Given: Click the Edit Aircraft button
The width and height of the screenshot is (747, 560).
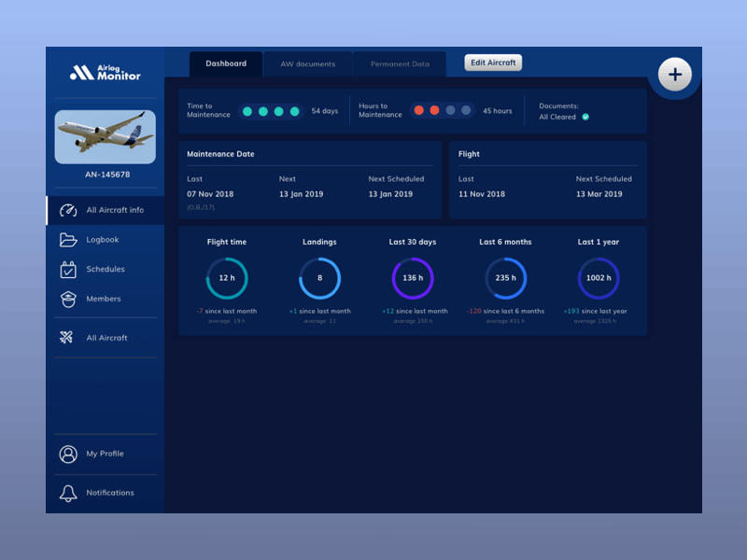Looking at the screenshot, I should coord(493,63).
